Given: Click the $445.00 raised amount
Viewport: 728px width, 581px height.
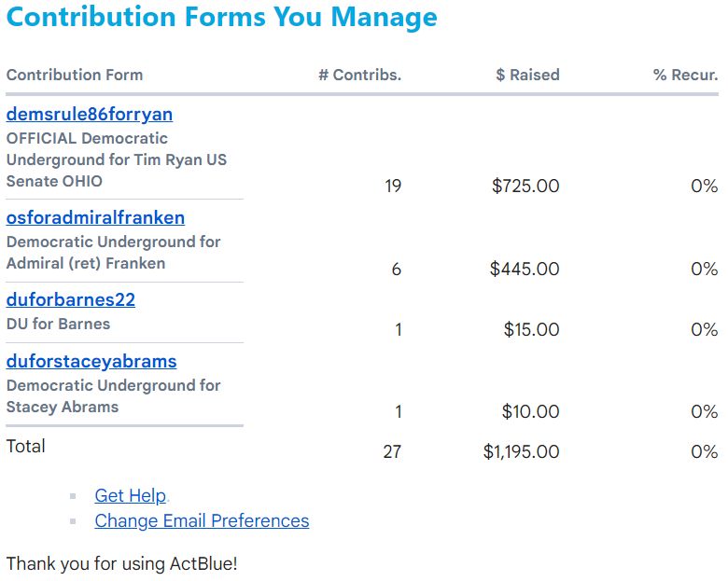Looking at the screenshot, I should 525,270.
